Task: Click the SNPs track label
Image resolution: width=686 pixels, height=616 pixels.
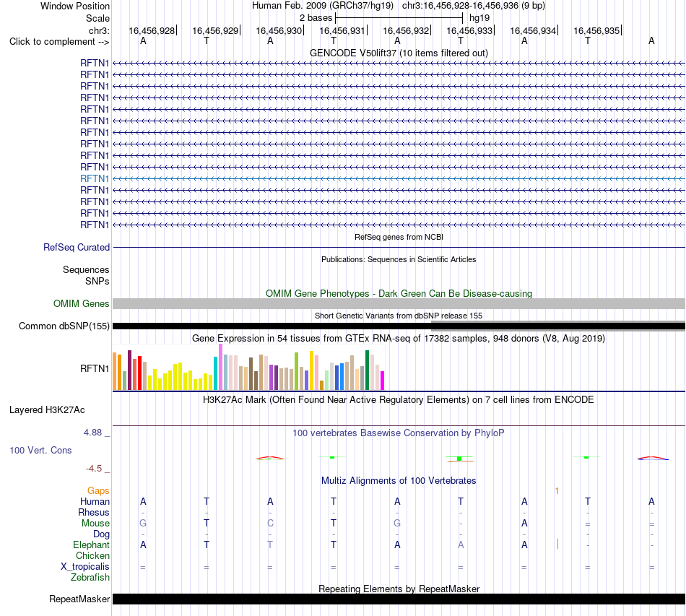Action: coord(97,282)
